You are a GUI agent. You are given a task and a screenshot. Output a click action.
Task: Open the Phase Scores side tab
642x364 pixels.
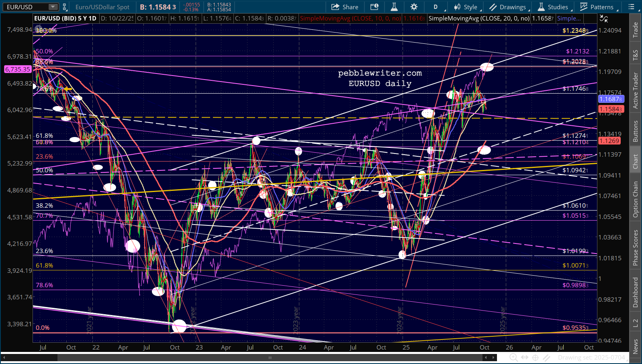click(x=635, y=247)
